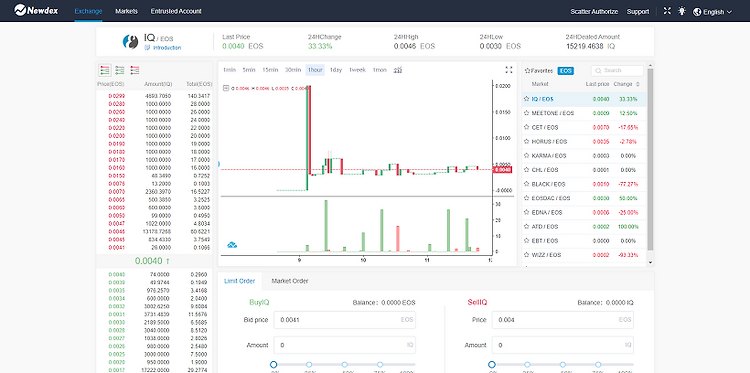
Task: Go to Markets in top navigation
Action: (126, 11)
